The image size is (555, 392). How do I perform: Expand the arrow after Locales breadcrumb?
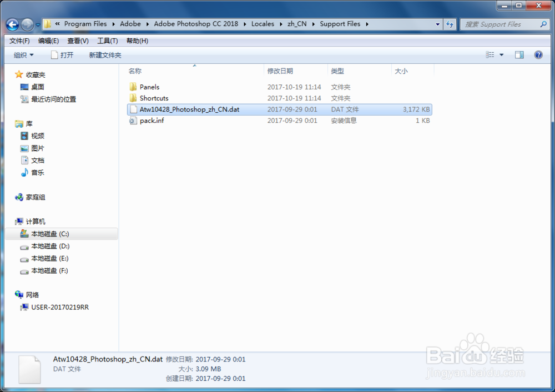pos(281,24)
